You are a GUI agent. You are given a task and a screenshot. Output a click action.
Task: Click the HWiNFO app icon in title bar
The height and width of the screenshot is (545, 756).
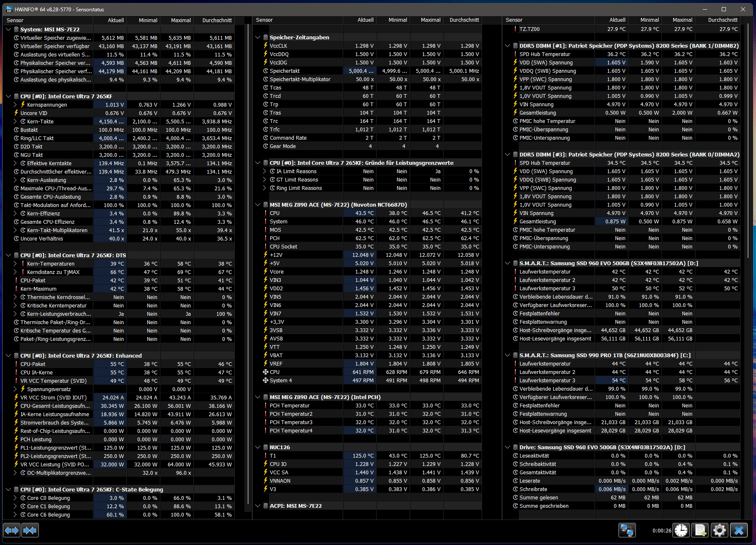click(x=9, y=9)
